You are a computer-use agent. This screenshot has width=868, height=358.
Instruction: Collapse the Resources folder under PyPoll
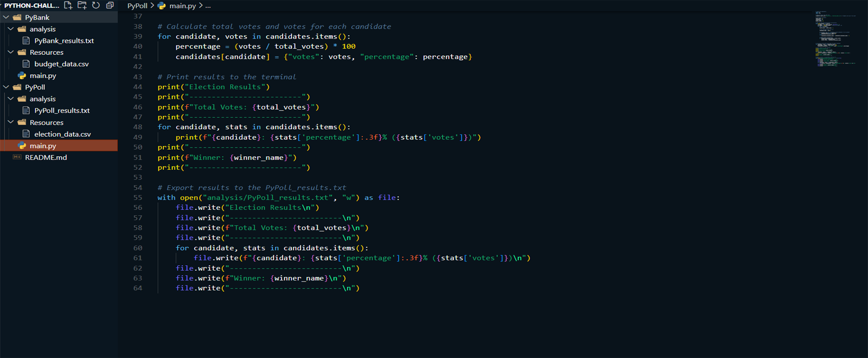[x=11, y=122]
